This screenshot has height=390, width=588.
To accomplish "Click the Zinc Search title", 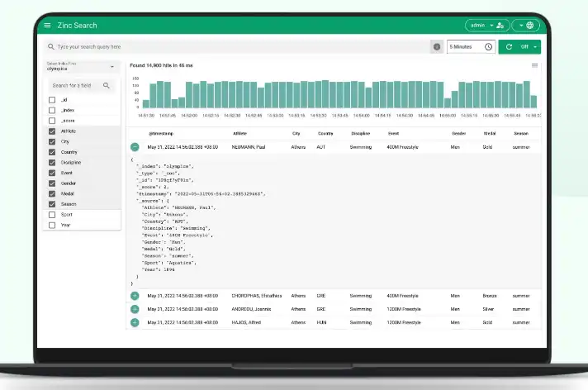I will pos(78,26).
